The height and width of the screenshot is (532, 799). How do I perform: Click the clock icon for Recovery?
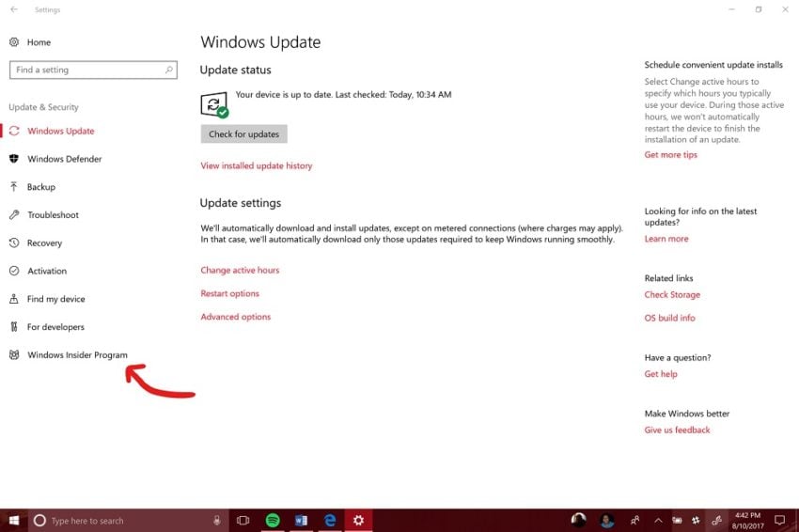[14, 243]
